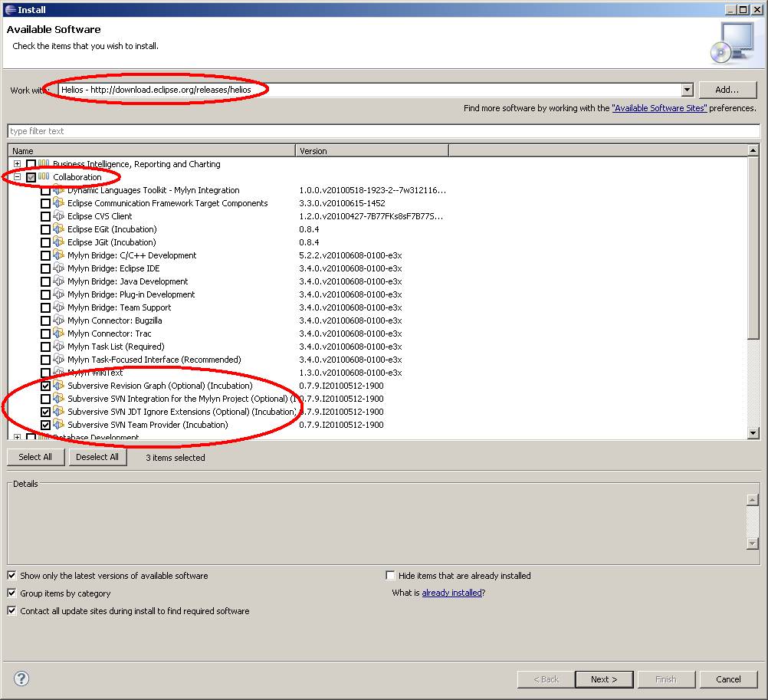768x700 pixels.
Task: Click the Subversive SVN JDT Ignore Extensions icon
Action: (x=59, y=412)
